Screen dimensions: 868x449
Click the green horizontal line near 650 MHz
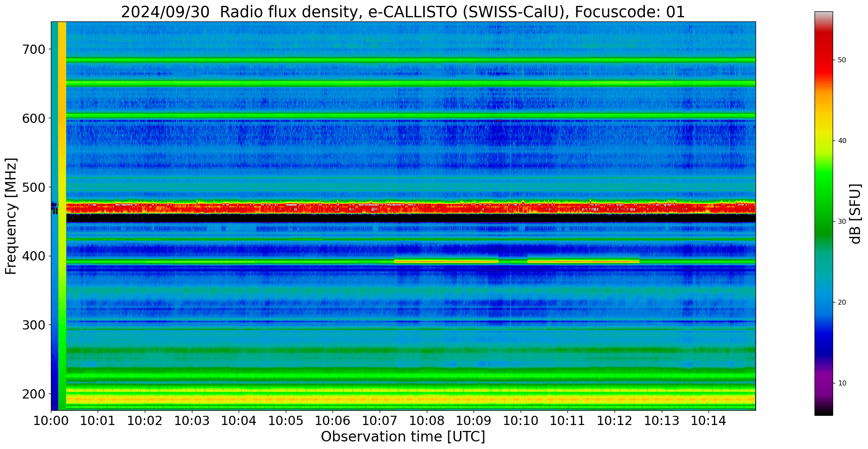click(x=410, y=83)
